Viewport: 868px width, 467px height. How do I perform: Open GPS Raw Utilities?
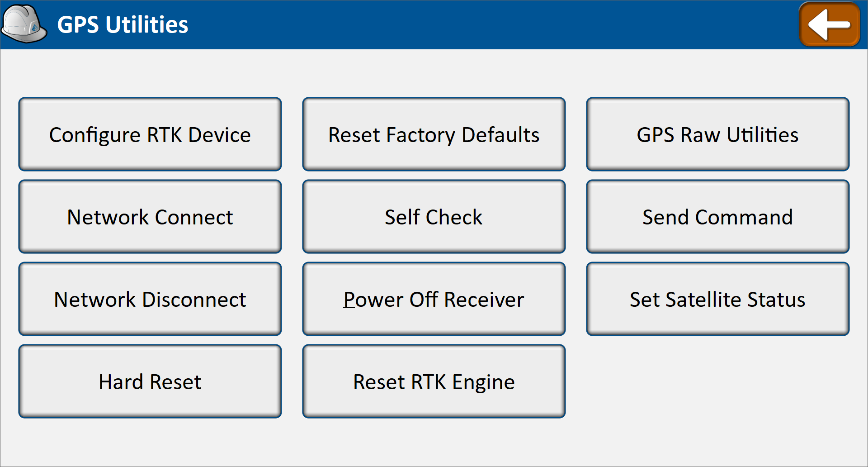point(718,134)
